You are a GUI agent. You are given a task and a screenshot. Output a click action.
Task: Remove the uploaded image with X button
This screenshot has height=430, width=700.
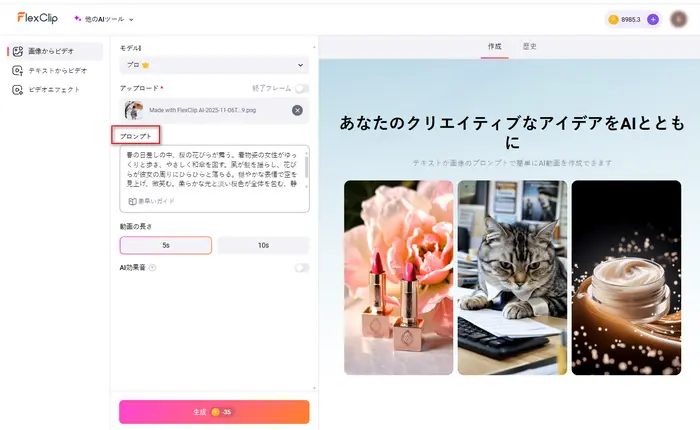[x=297, y=110]
